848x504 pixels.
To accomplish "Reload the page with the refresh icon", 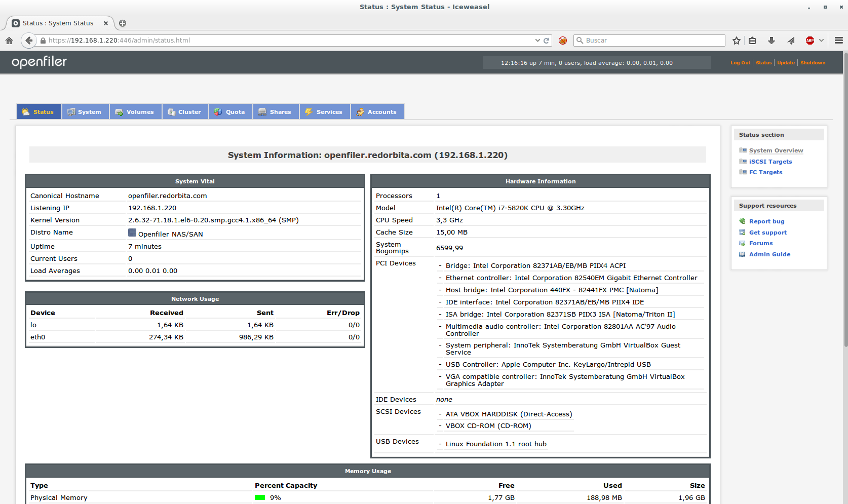I will coord(547,41).
